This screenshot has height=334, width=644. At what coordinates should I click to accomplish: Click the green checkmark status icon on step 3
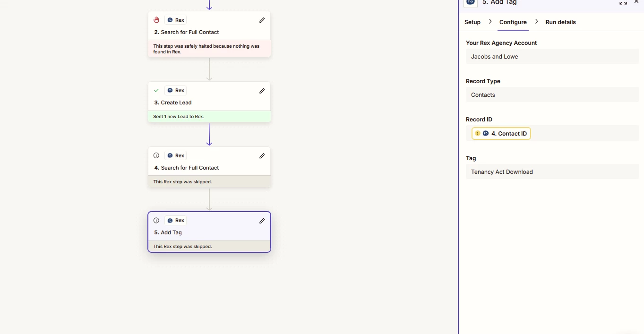pos(156,90)
